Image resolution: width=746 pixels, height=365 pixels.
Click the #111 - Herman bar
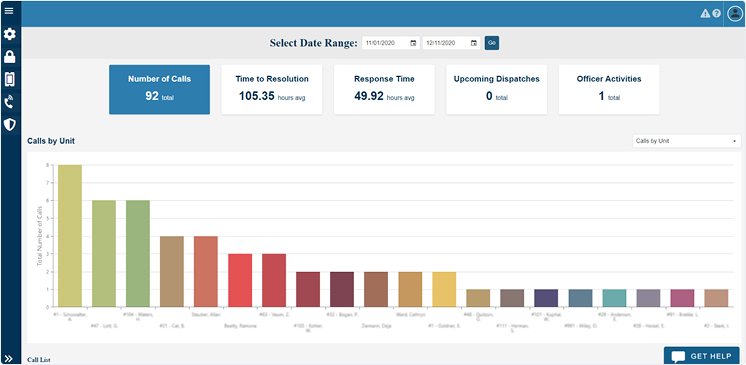(x=512, y=298)
